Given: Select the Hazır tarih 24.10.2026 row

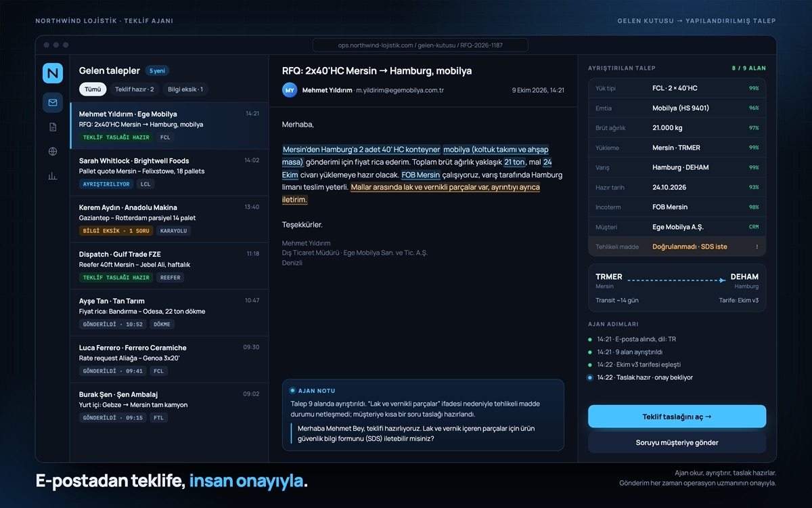Looking at the screenshot, I should coord(677,187).
